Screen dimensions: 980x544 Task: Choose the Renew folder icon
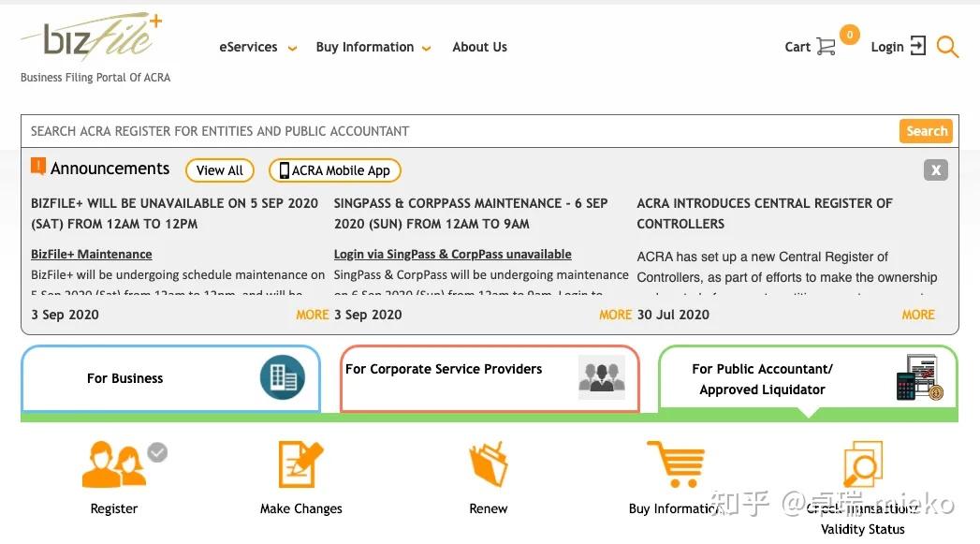[x=488, y=464]
